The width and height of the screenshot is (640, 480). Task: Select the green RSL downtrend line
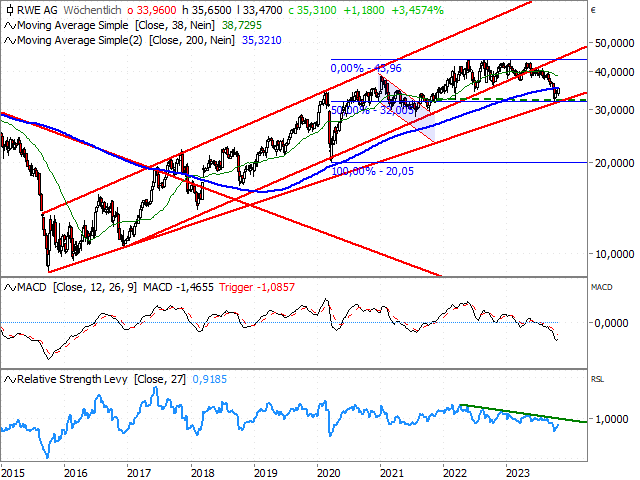(523, 414)
